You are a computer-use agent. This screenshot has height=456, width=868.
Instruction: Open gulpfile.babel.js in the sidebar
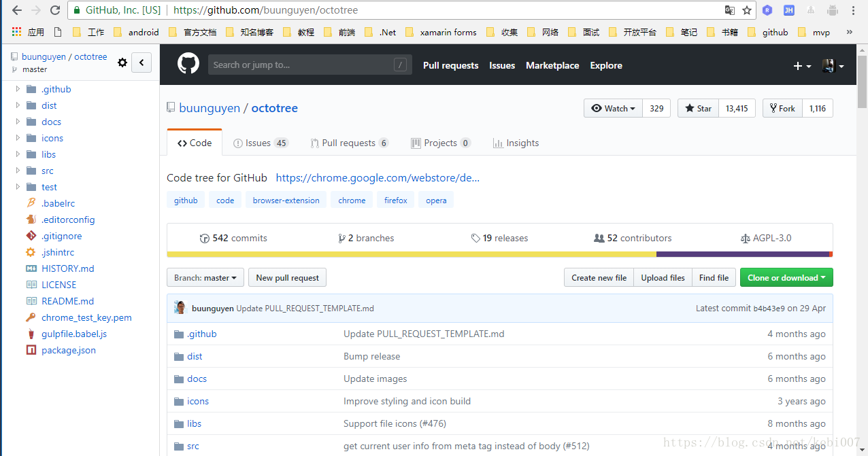[x=74, y=334]
